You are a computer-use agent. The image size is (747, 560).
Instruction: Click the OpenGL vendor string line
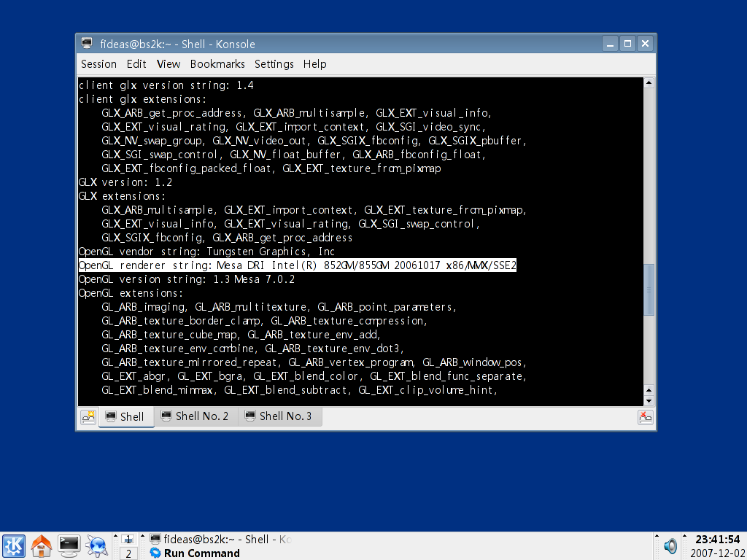206,252
